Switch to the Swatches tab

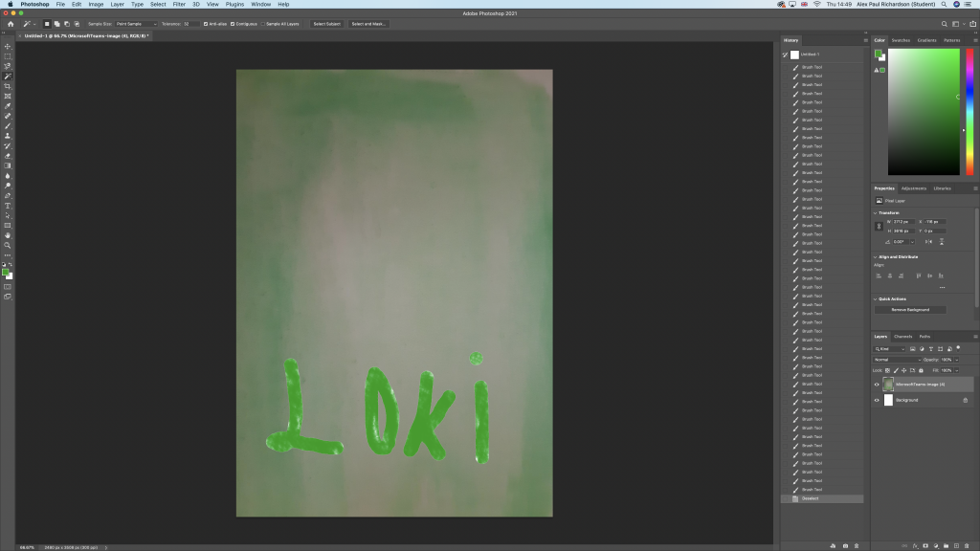pyautogui.click(x=901, y=40)
